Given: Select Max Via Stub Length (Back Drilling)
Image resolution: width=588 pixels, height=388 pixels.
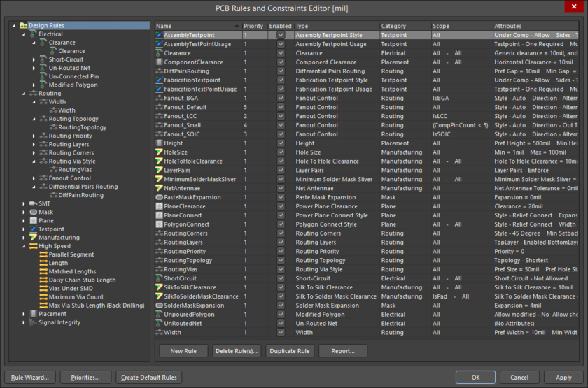Looking at the screenshot, I should pos(97,306).
